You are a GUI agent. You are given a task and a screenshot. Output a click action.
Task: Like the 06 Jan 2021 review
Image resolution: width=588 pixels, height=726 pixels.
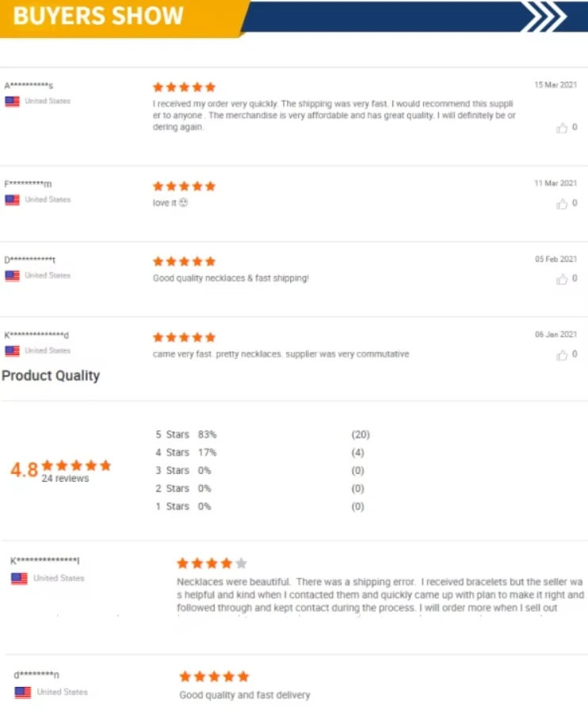(x=562, y=354)
